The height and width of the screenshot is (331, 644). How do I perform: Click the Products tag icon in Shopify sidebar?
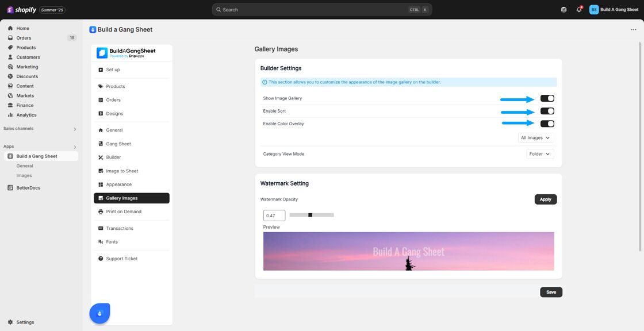coord(10,48)
